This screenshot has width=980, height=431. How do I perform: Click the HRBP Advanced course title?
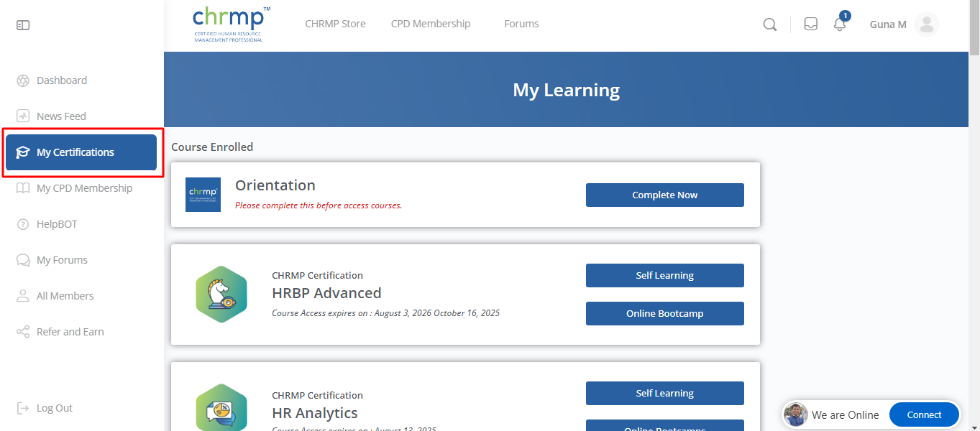click(326, 293)
